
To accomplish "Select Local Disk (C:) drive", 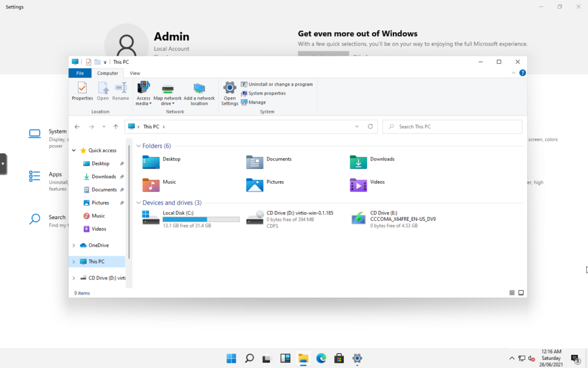I will pos(191,218).
